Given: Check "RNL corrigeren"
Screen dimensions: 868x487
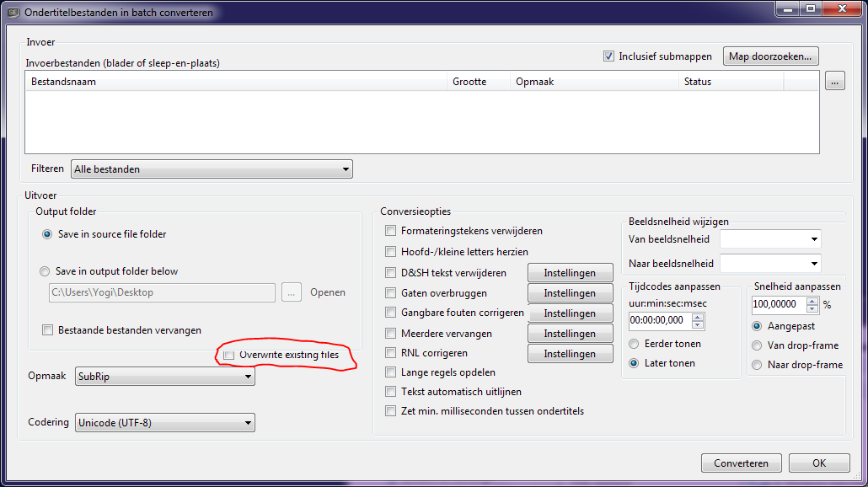Looking at the screenshot, I should click(x=391, y=352).
